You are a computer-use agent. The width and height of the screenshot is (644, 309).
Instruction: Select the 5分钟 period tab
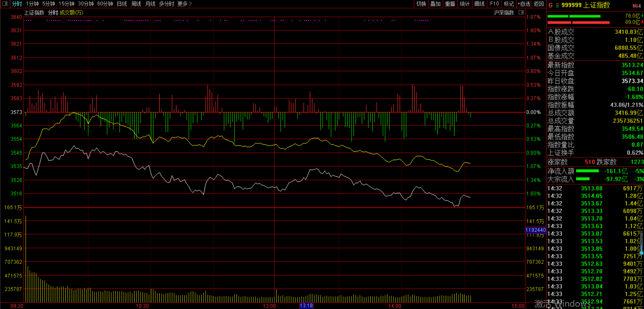(49, 4)
